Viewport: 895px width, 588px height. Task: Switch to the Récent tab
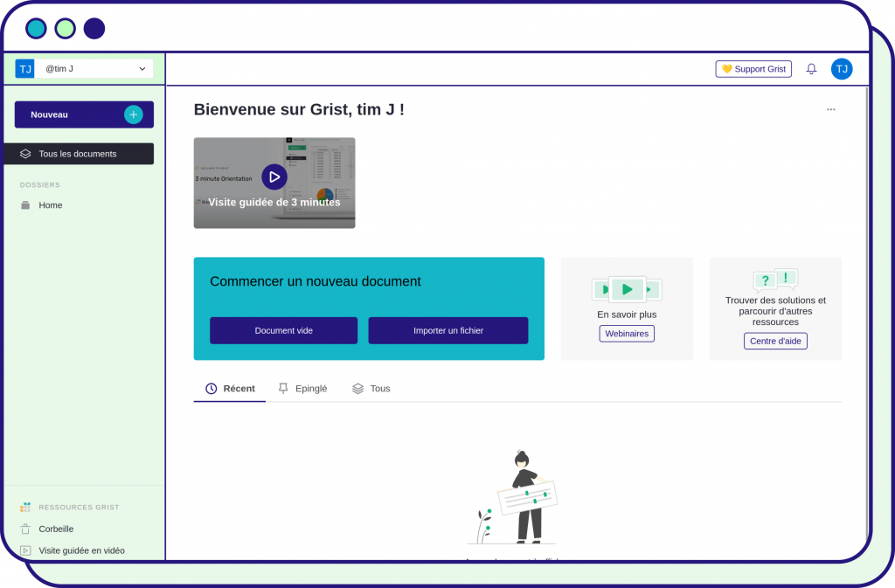(x=230, y=389)
